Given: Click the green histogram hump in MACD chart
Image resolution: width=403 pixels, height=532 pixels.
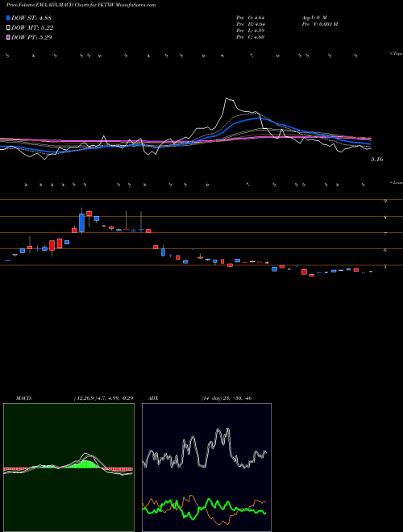Looking at the screenshot, I should [86, 463].
